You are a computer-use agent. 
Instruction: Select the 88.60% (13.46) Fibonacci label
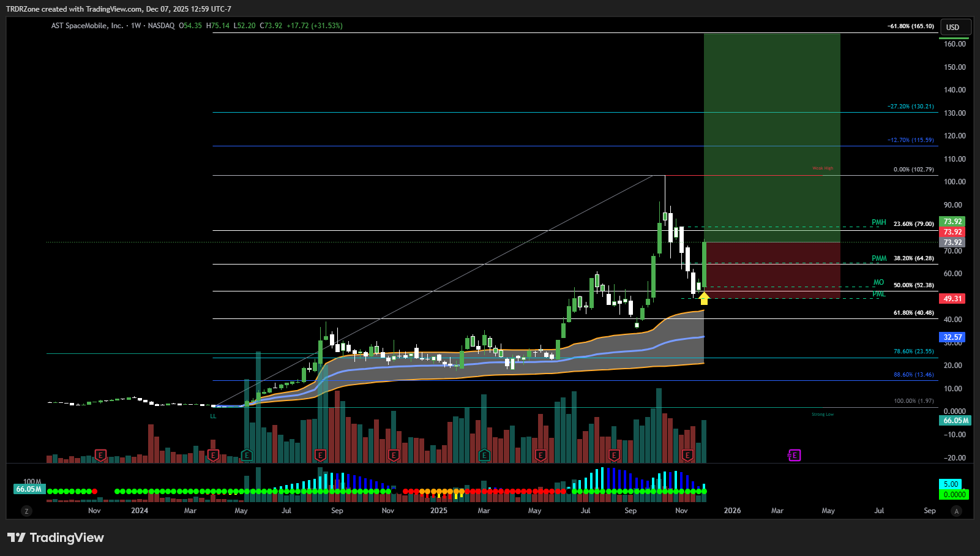tap(914, 375)
